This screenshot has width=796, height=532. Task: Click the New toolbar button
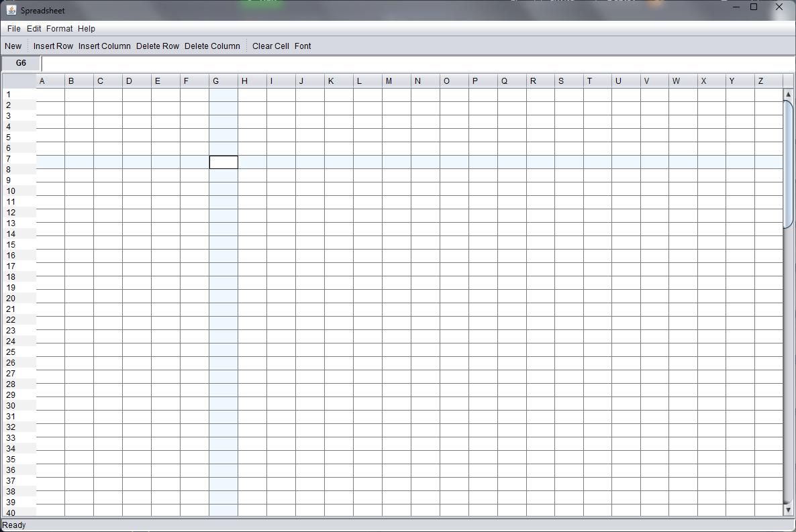click(13, 46)
